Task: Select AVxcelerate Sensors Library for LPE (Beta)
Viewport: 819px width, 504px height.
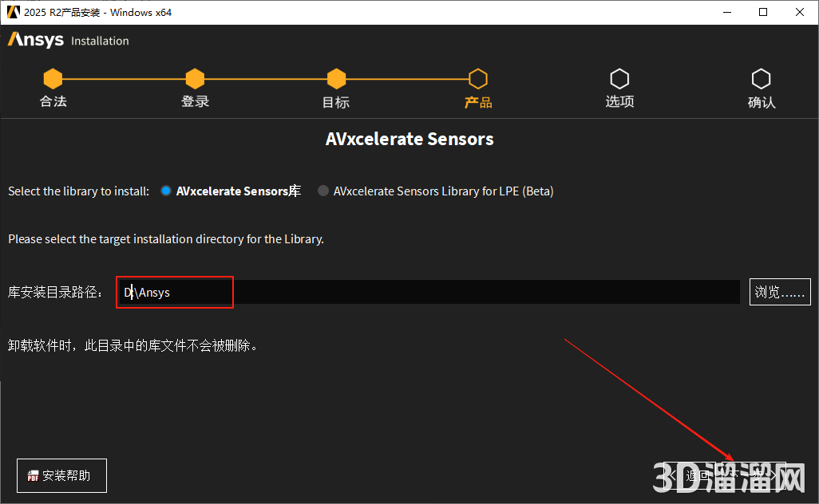Action: pyautogui.click(x=323, y=191)
